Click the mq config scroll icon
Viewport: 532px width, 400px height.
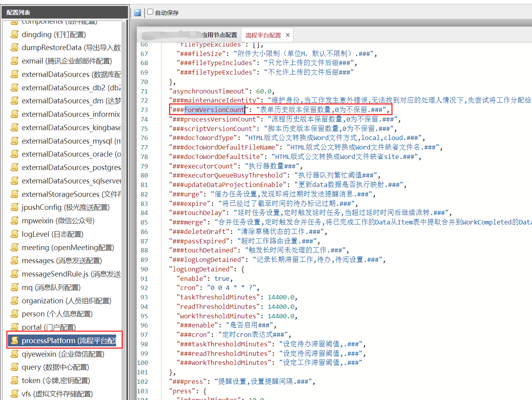tap(15, 288)
